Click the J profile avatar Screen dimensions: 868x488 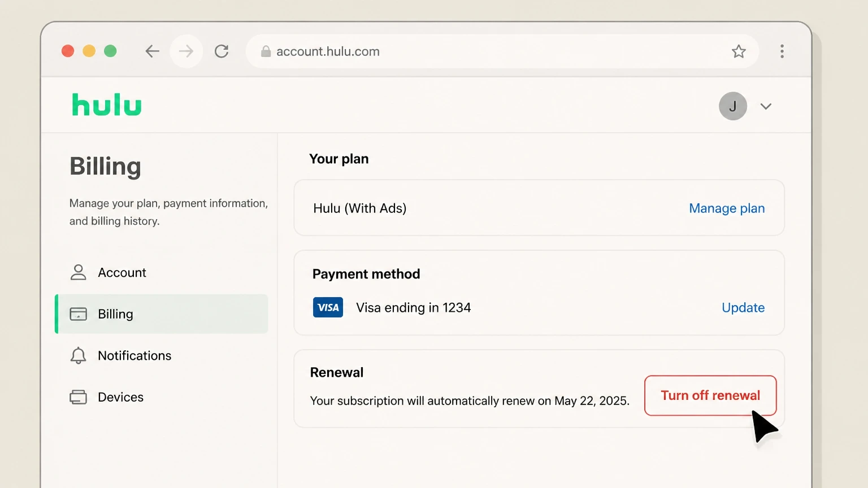coord(733,106)
